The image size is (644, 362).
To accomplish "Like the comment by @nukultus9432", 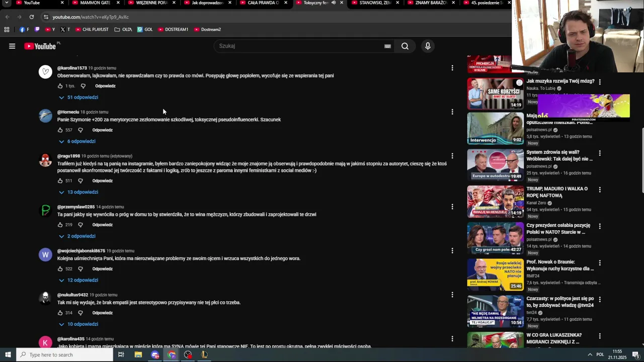I will click(60, 313).
